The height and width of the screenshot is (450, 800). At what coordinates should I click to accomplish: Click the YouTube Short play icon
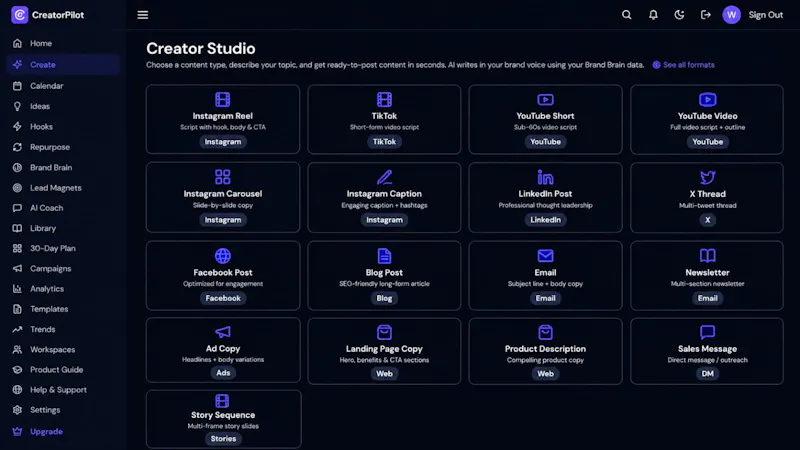click(x=545, y=99)
